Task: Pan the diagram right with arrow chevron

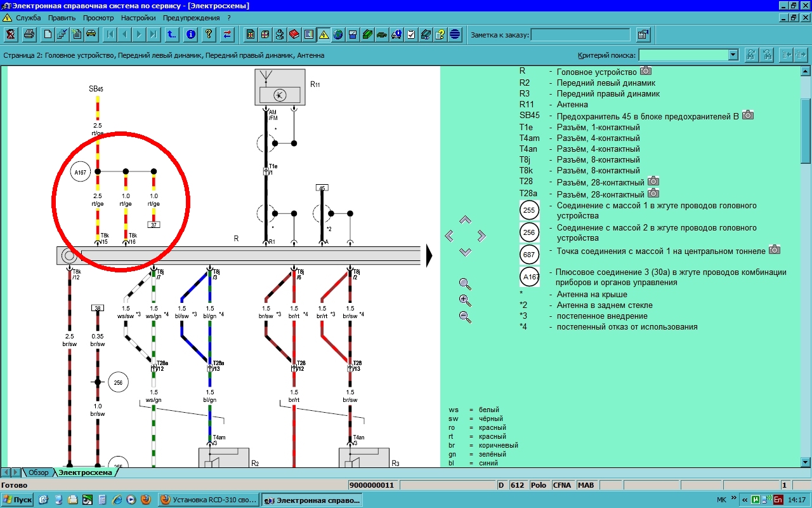Action: pos(481,236)
